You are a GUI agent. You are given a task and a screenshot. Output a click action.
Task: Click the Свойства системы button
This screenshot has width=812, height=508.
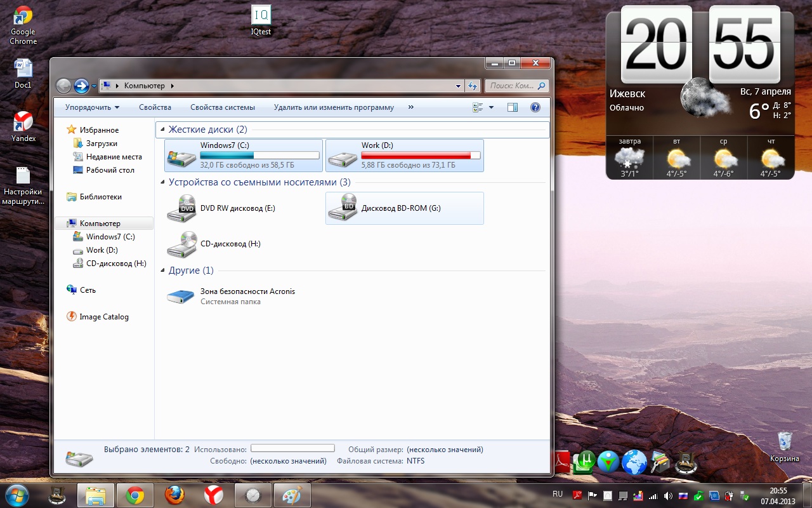click(223, 108)
